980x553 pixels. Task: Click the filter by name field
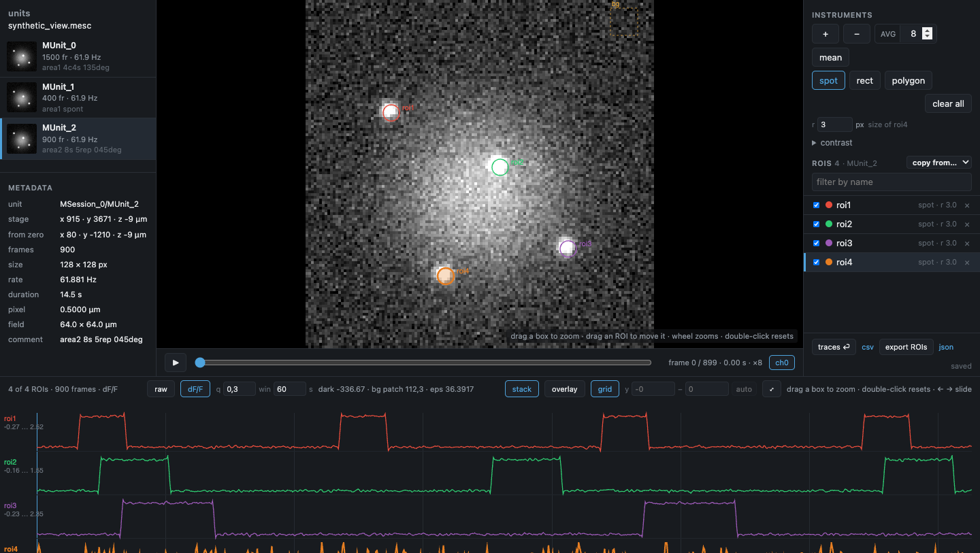pyautogui.click(x=892, y=182)
